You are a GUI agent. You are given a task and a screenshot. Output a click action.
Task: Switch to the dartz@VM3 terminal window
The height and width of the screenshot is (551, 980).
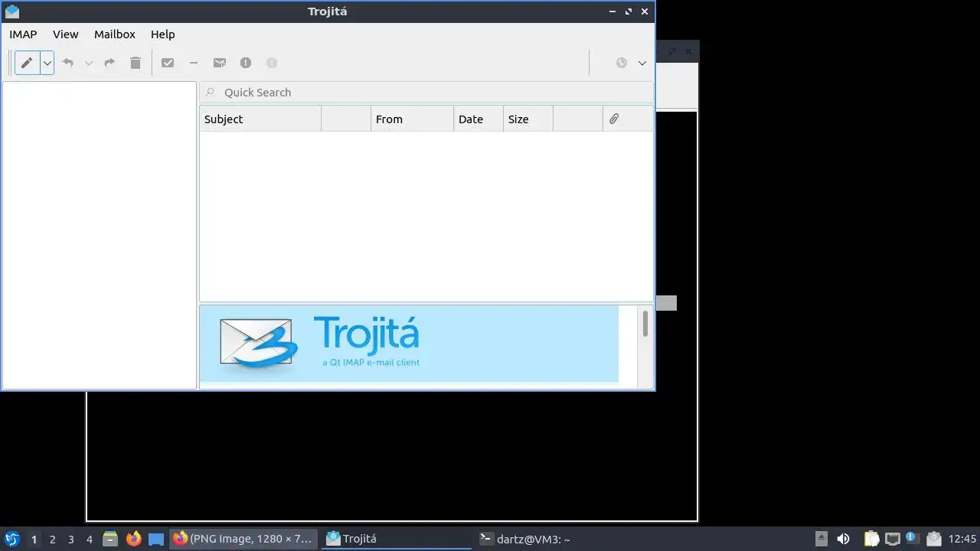coord(550,539)
